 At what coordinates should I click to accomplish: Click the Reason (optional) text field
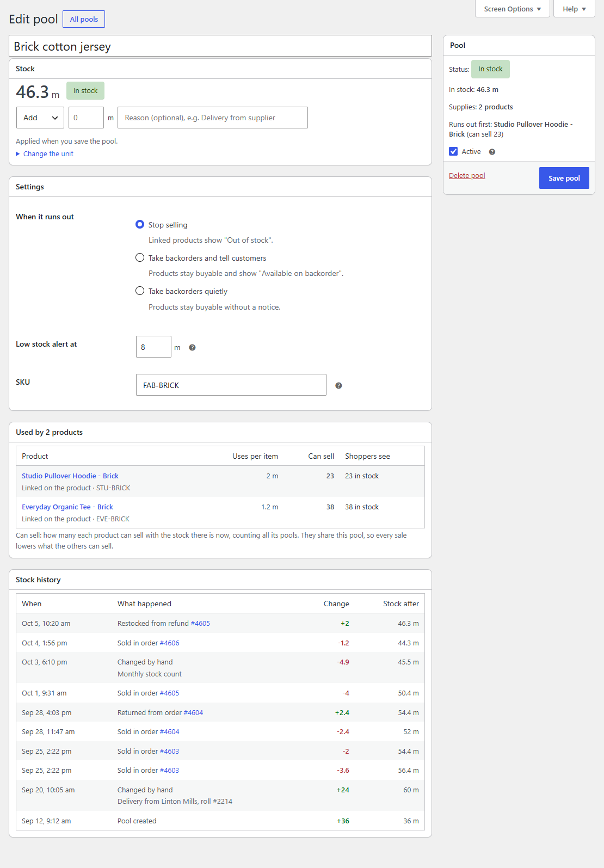(213, 118)
